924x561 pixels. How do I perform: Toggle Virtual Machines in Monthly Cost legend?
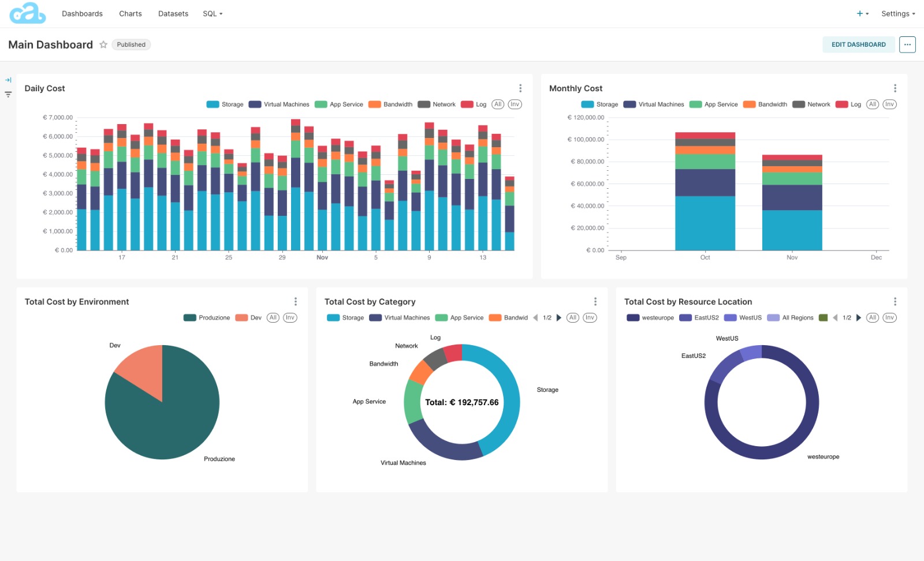click(x=654, y=104)
